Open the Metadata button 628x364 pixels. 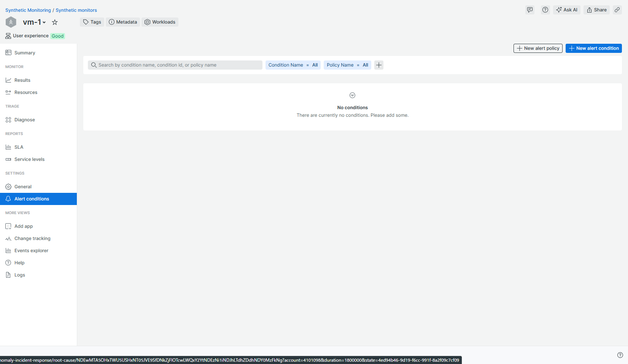(123, 22)
